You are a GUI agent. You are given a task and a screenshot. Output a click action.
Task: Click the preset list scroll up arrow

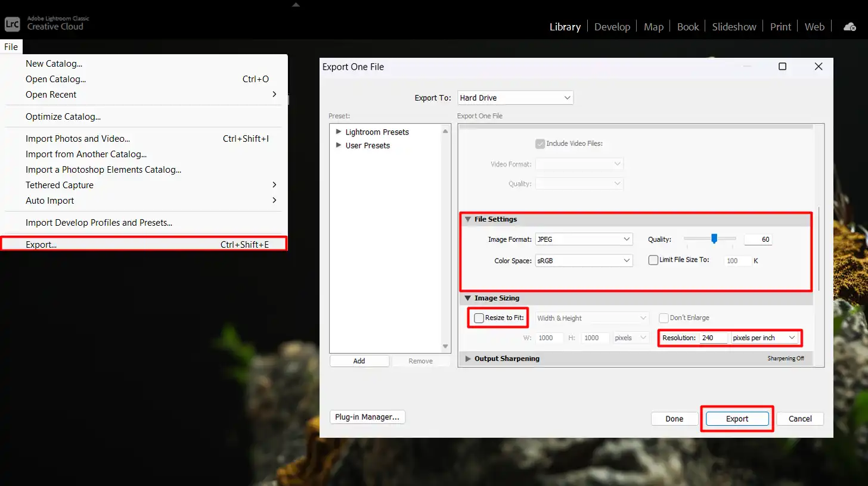(x=445, y=131)
